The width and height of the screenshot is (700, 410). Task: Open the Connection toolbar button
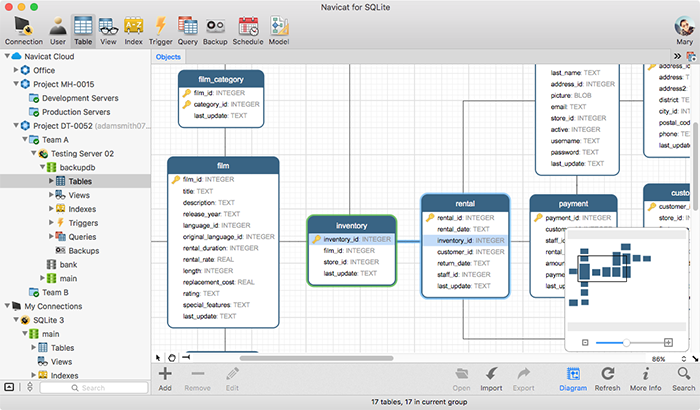click(24, 31)
